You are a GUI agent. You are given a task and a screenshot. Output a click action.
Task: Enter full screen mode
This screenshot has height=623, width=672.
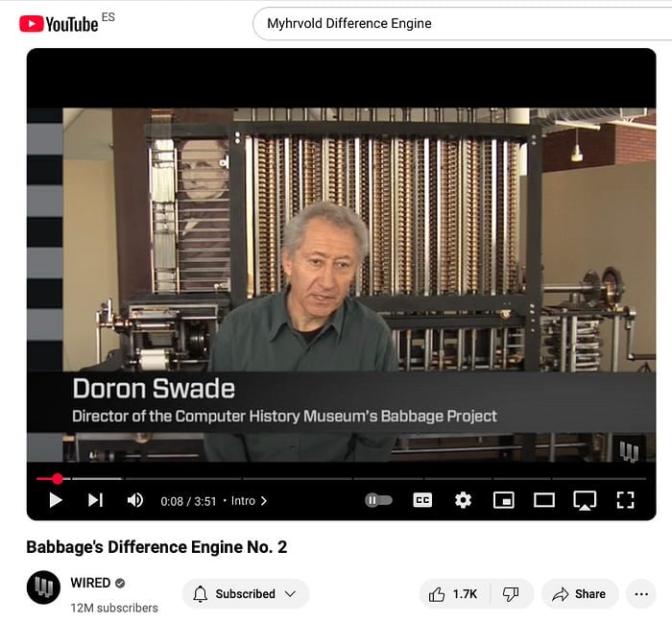pos(625,500)
